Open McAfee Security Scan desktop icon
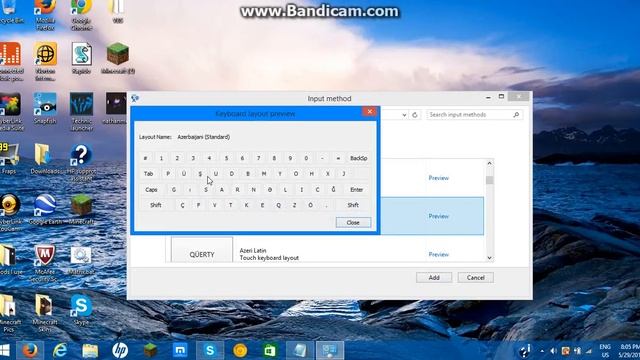Viewport: 640px width, 360px height. [x=45, y=263]
